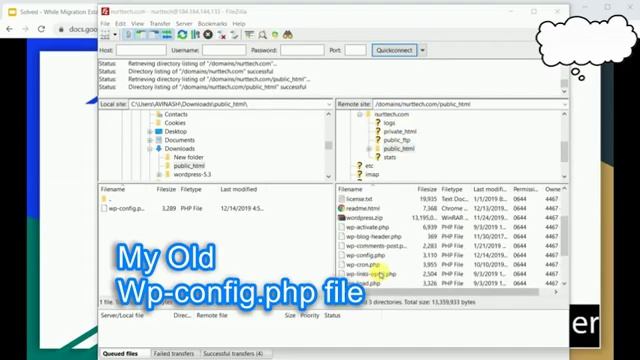640x360 pixels.
Task: Open the Site Manager dropdown arrow
Action: pos(115,35)
